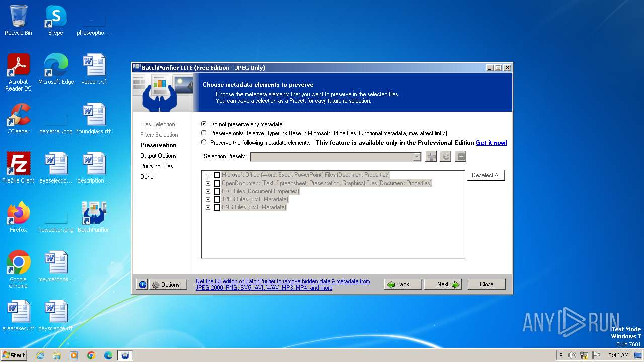Launch FileZilla Client shortcut
Screen dimensions: 644x362
18,168
